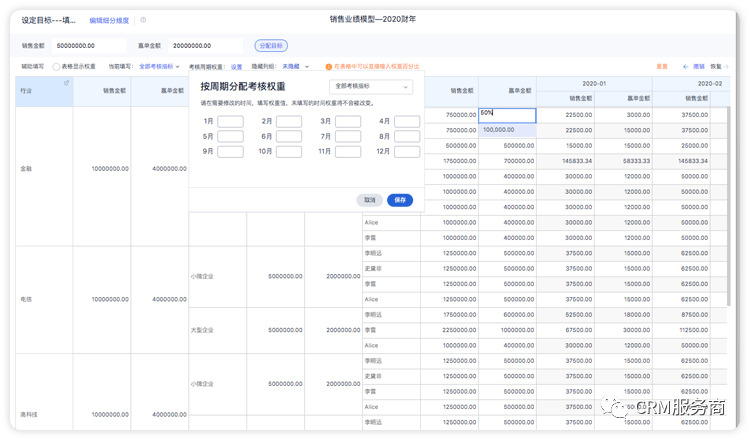Click the 设置 link for 考核周期权重
The height and width of the screenshot is (440, 750).
point(236,67)
